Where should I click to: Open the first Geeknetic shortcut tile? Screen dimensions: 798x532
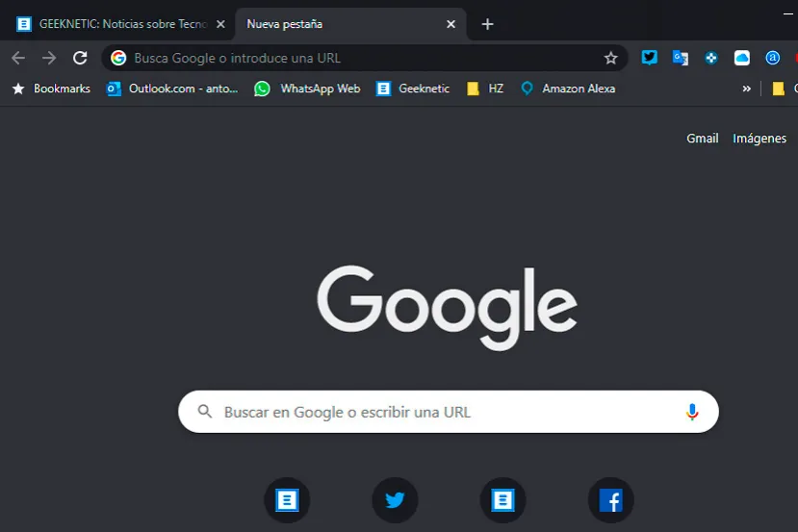tap(287, 500)
